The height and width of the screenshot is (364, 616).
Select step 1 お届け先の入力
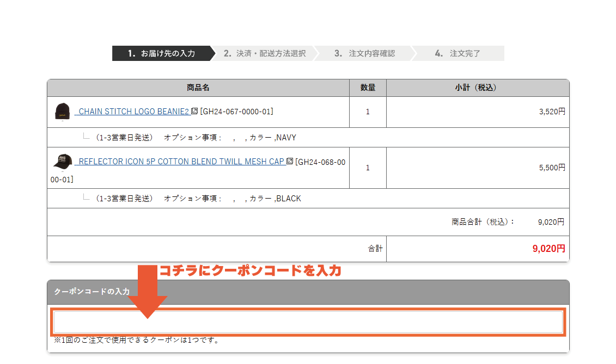161,53
